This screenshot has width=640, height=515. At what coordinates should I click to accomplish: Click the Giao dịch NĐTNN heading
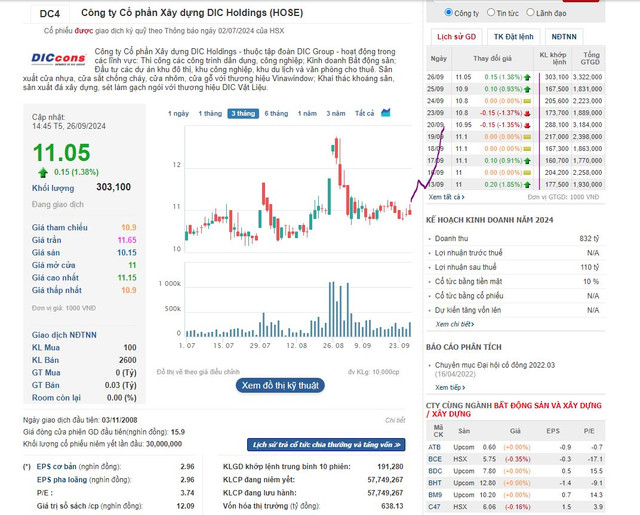click(x=64, y=335)
